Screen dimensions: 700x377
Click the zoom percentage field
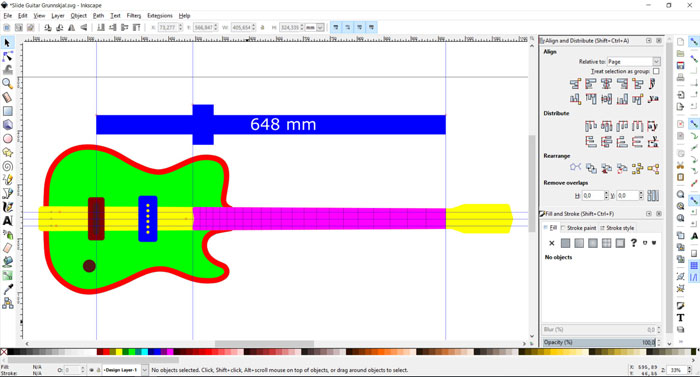[677, 370]
